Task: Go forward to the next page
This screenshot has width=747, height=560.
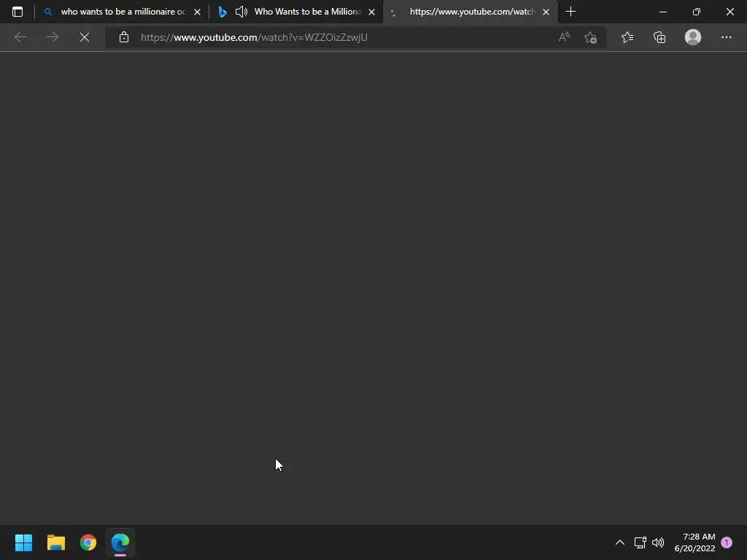Action: point(53,37)
